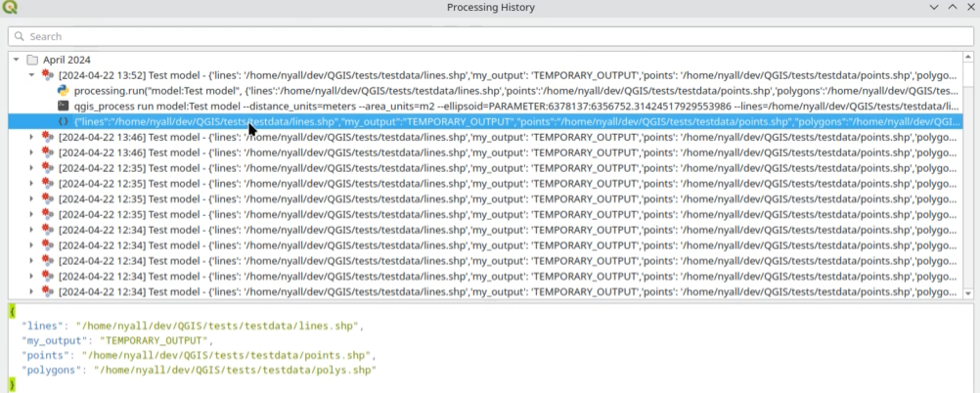The height and width of the screenshot is (393, 980).
Task: Collapse the April 2024 group
Action: coord(16,60)
